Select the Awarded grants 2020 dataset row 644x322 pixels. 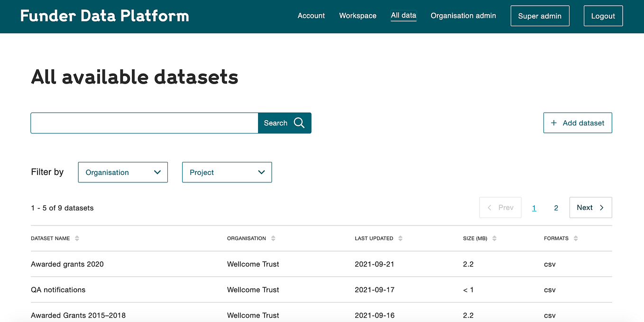(x=67, y=264)
